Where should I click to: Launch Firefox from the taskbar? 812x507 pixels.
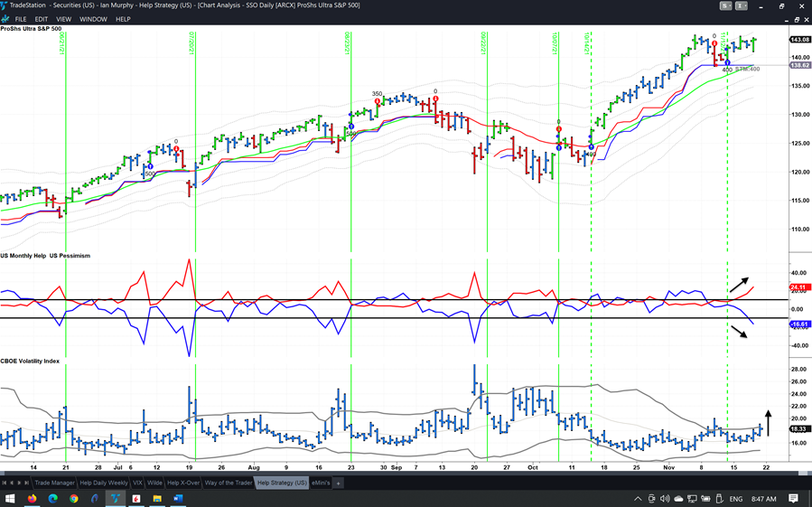pos(32,499)
